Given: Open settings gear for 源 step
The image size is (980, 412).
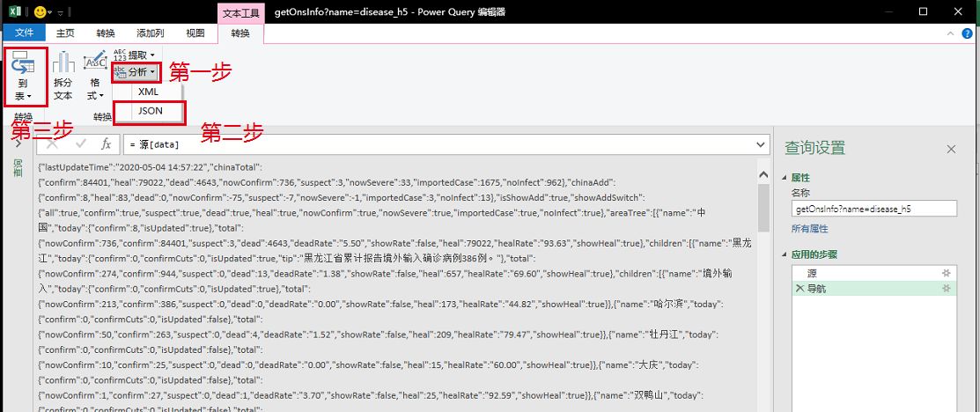Looking at the screenshot, I should (x=947, y=273).
